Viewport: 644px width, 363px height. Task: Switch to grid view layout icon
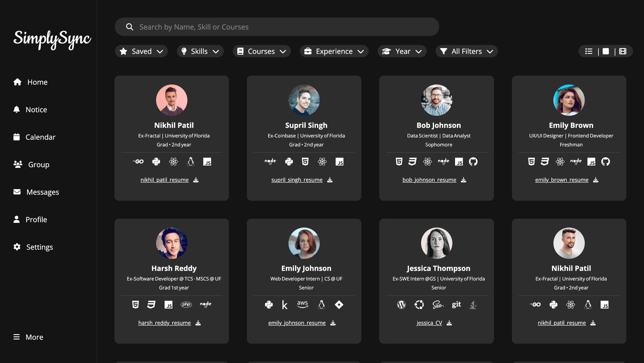click(x=623, y=51)
